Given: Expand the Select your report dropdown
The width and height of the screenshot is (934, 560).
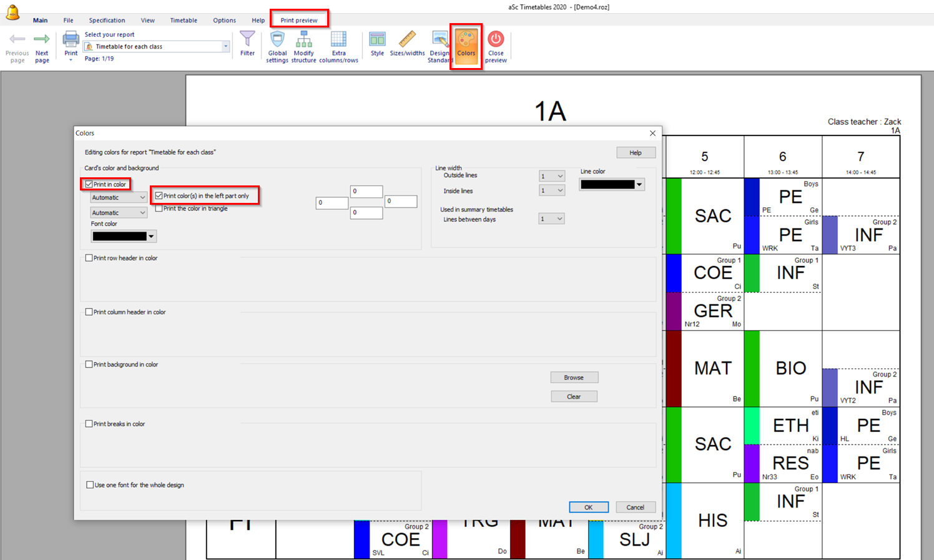Looking at the screenshot, I should [225, 47].
